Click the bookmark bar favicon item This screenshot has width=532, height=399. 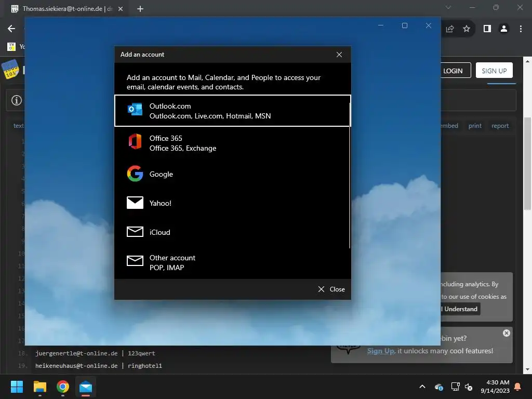11,46
